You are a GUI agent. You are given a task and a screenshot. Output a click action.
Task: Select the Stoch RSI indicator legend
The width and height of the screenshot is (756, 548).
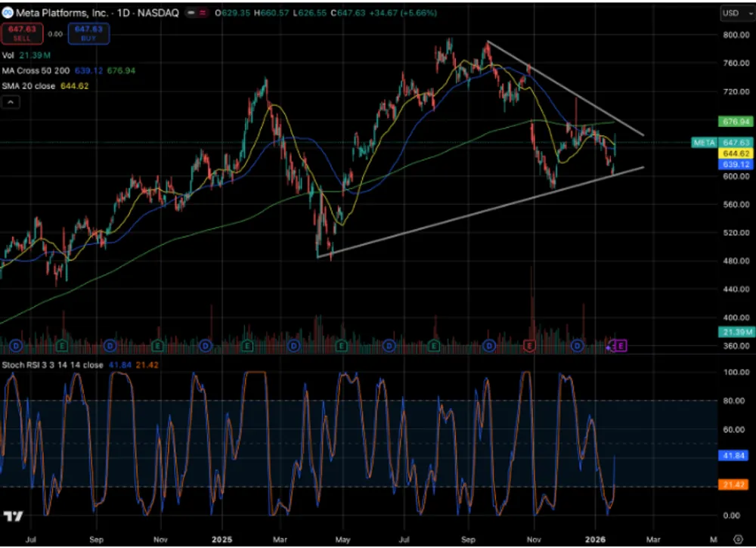51,364
